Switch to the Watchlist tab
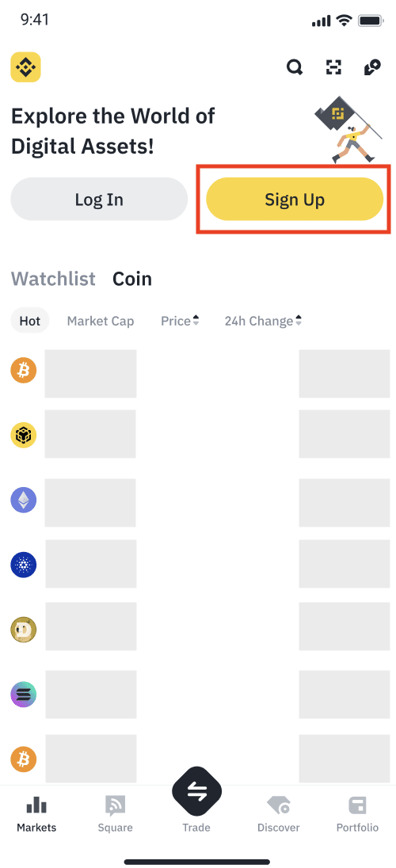This screenshot has height=868, width=396. [x=53, y=279]
